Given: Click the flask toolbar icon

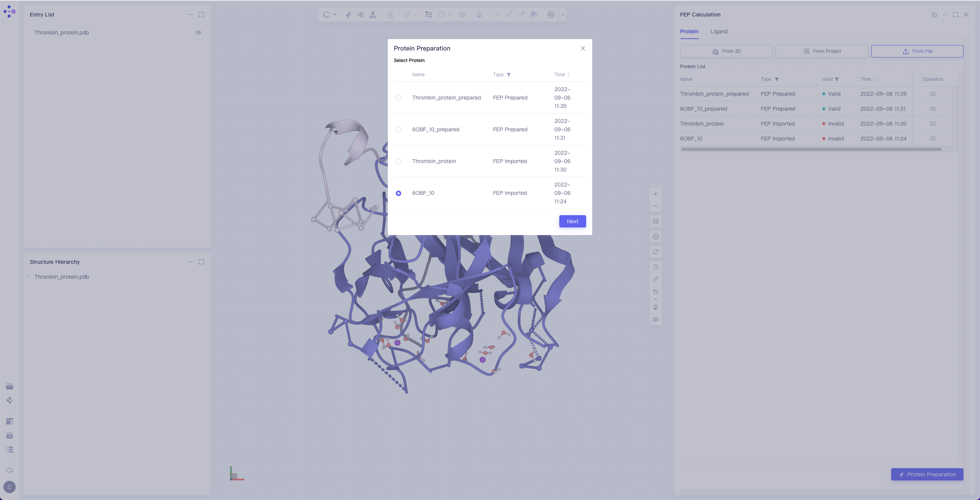Looking at the screenshot, I should click(x=373, y=15).
